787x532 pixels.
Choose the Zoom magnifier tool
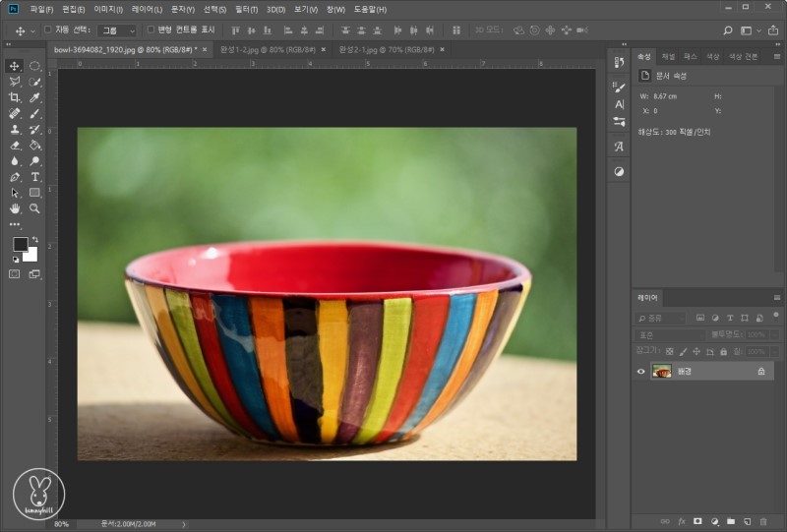tap(34, 208)
